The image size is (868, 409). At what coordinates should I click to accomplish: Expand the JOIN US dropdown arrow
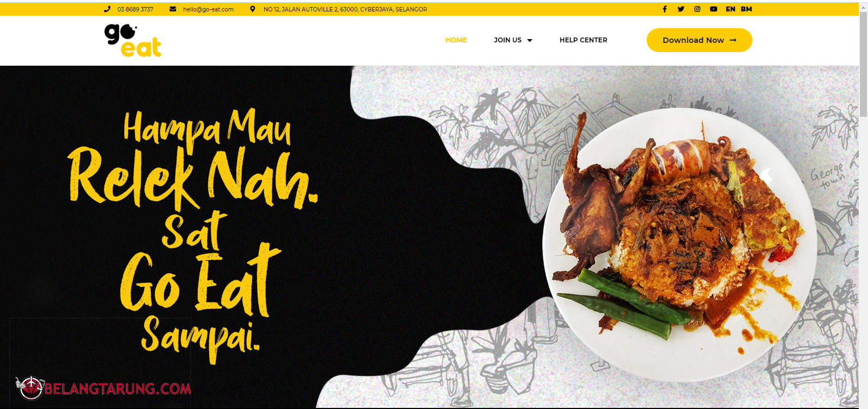(530, 40)
